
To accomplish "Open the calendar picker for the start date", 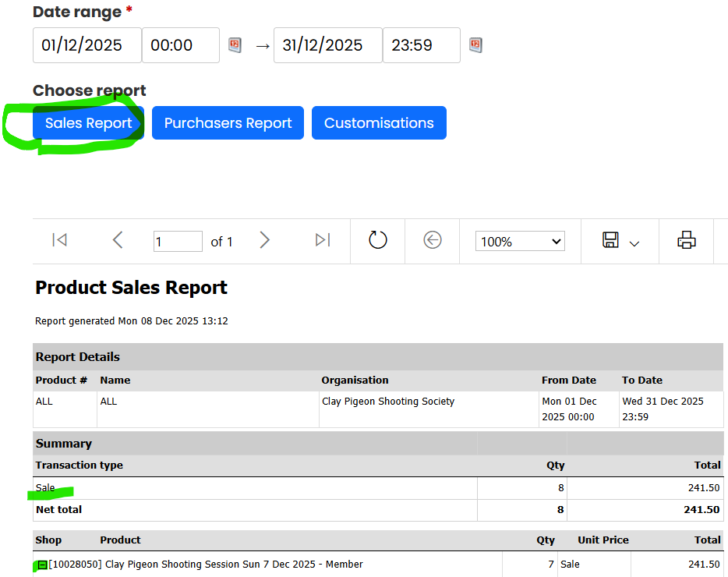I will click(235, 45).
